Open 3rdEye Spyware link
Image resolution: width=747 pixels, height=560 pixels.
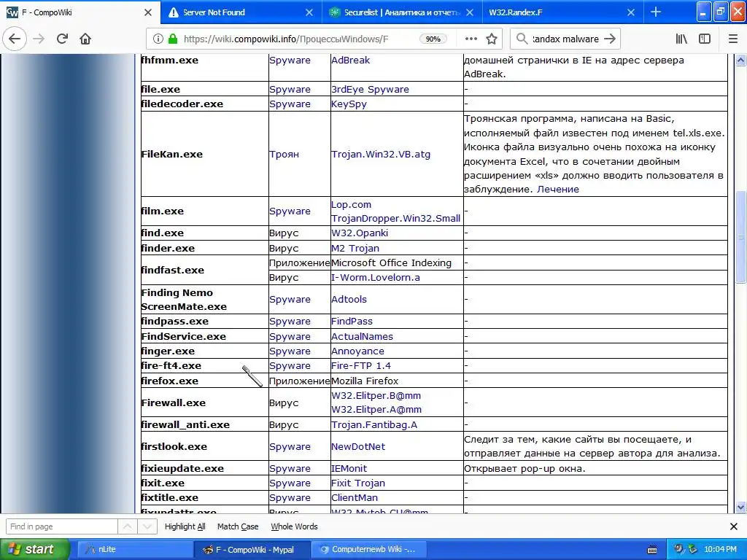(x=370, y=89)
